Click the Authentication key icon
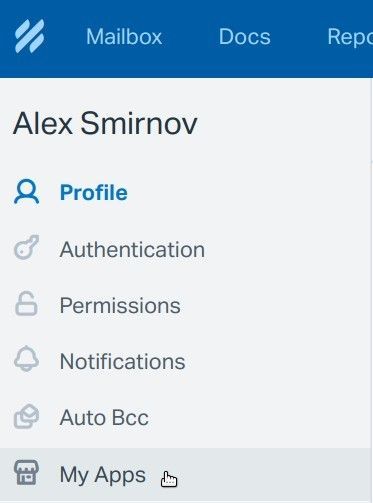 [x=26, y=248]
